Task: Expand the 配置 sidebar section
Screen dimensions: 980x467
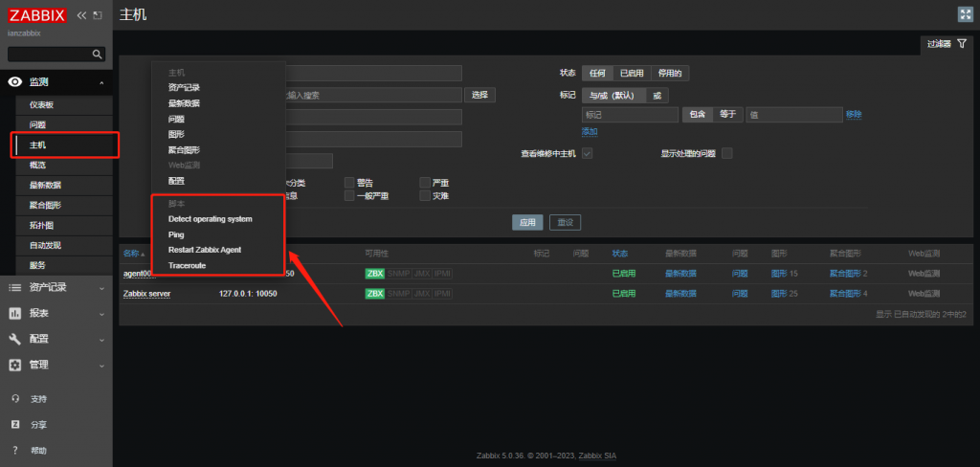Action: coord(101,339)
